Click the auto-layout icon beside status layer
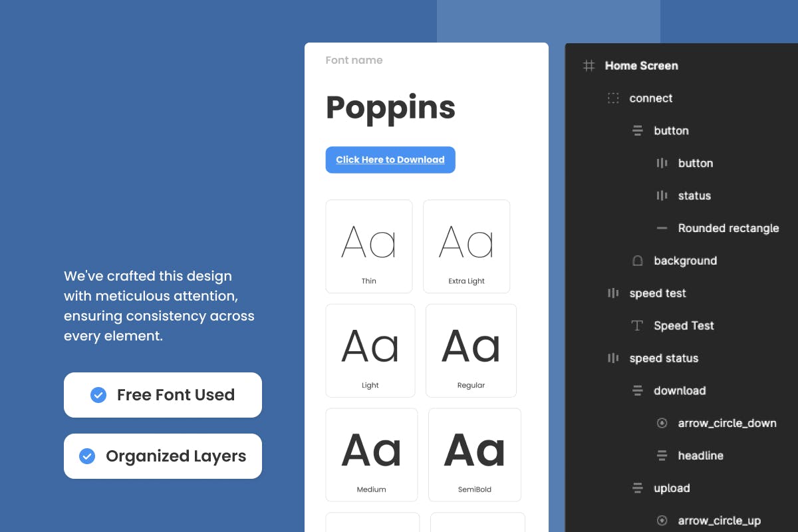 [x=662, y=196]
